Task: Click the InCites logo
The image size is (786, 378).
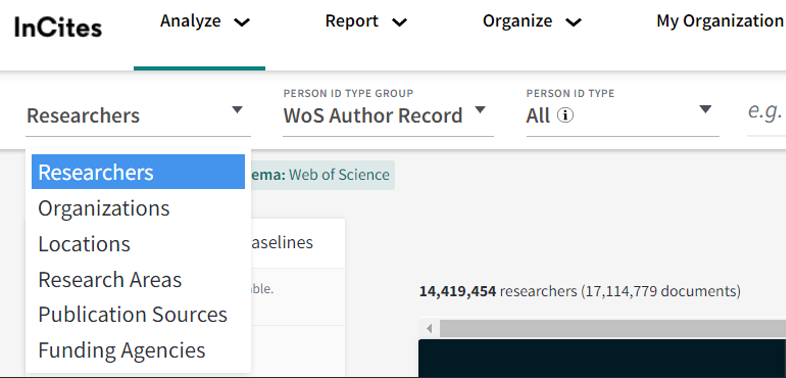Action: click(58, 27)
